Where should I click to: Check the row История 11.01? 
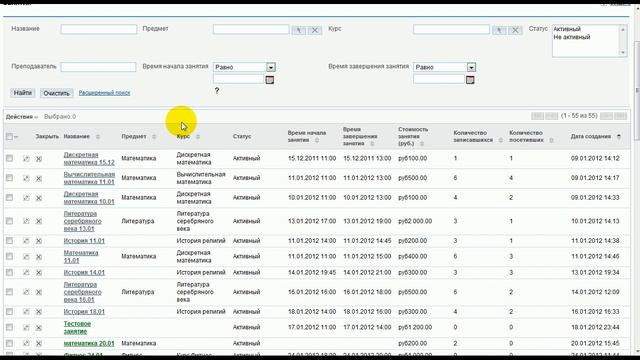pos(9,240)
